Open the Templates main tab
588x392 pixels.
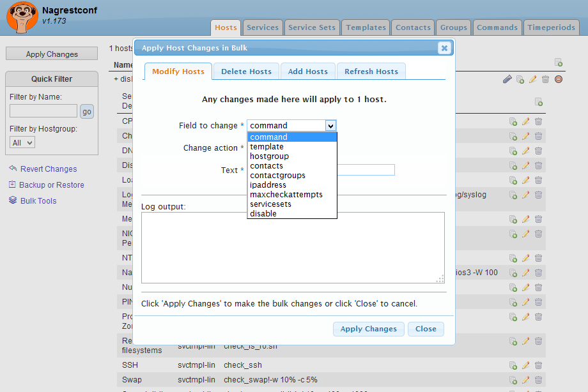pyautogui.click(x=366, y=27)
